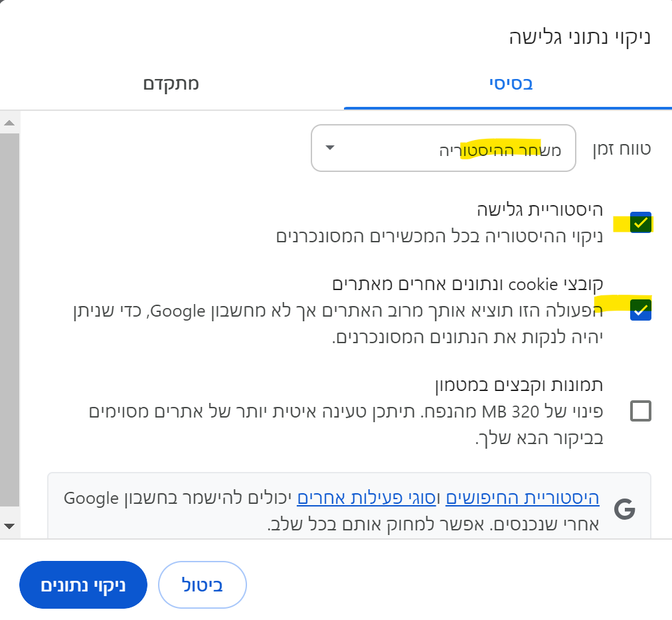Open the מתקדם tab
The width and height of the screenshot is (672, 620).
pos(171,84)
